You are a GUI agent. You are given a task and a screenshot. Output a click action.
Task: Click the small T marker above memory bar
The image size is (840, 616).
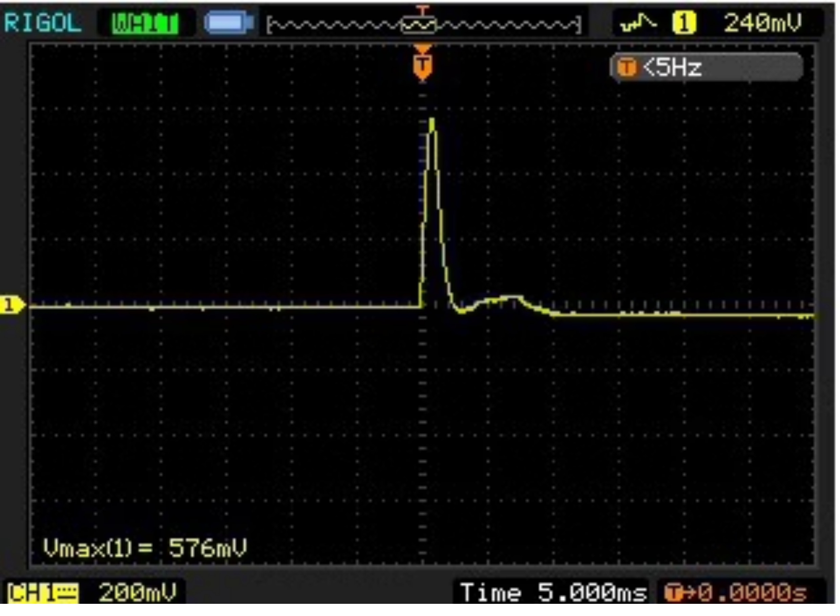click(x=422, y=10)
